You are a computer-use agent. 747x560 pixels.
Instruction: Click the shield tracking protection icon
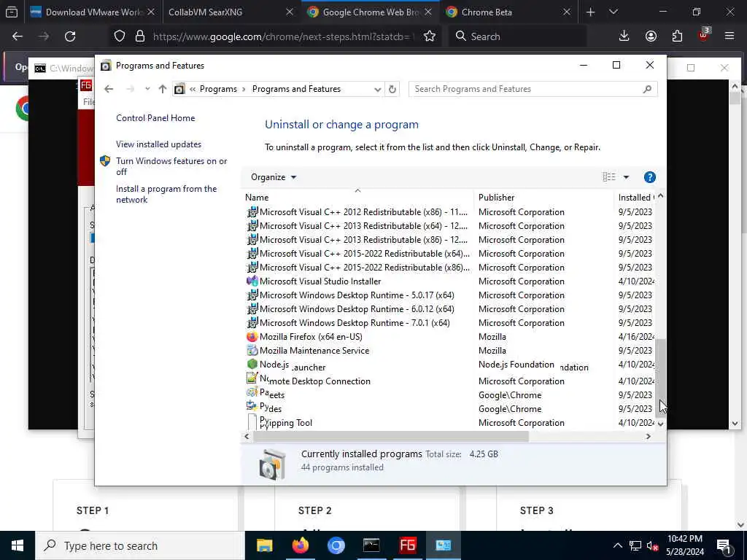point(120,36)
